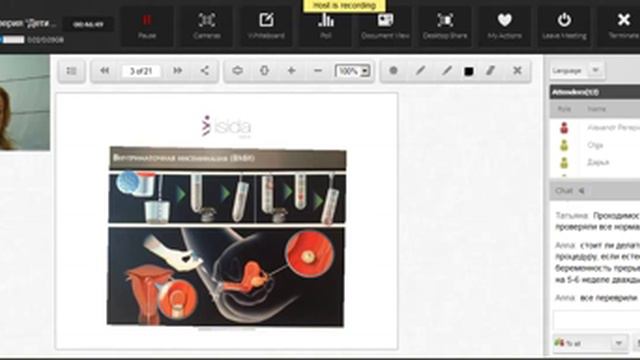Open My Actions menu
This screenshot has height=360, width=640.
click(x=504, y=26)
